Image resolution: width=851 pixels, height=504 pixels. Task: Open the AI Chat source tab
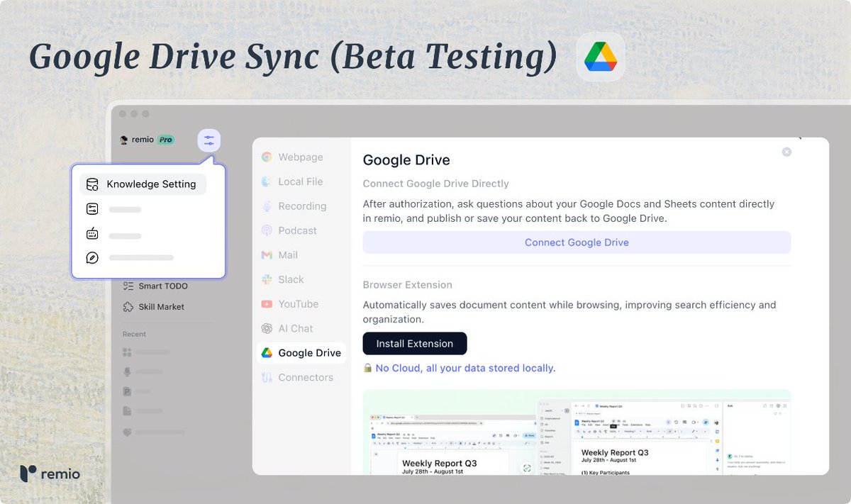301,328
